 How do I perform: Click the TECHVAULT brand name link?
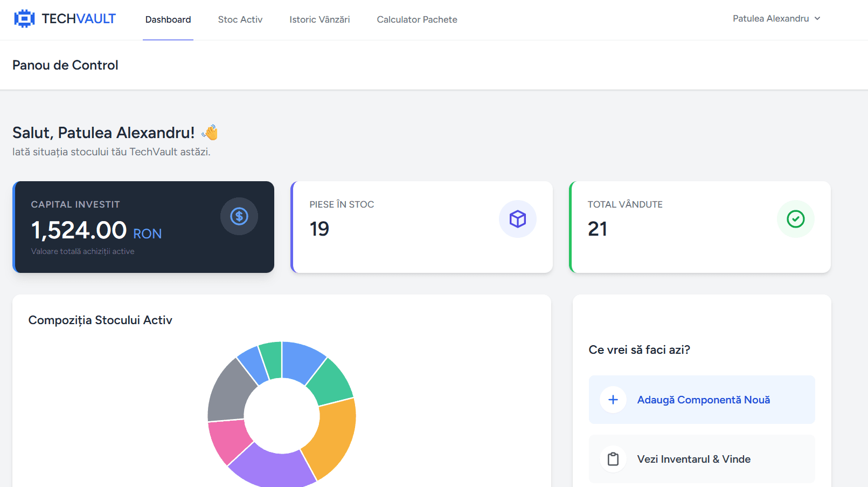click(x=79, y=19)
